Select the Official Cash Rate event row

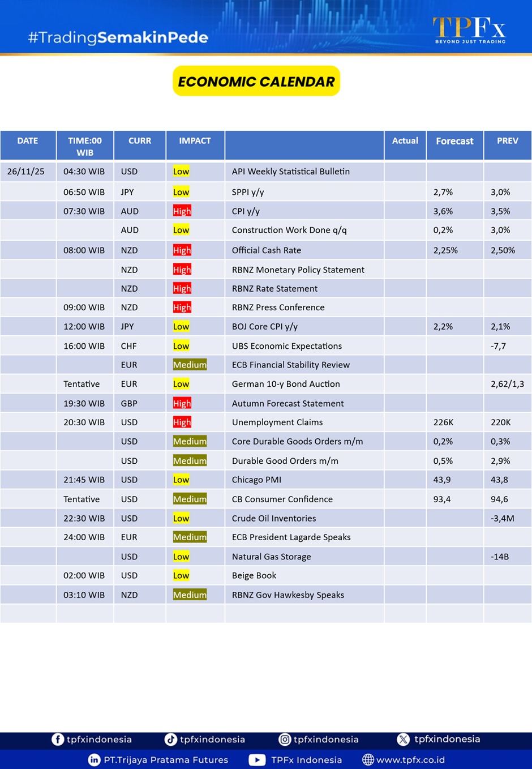pos(267,250)
